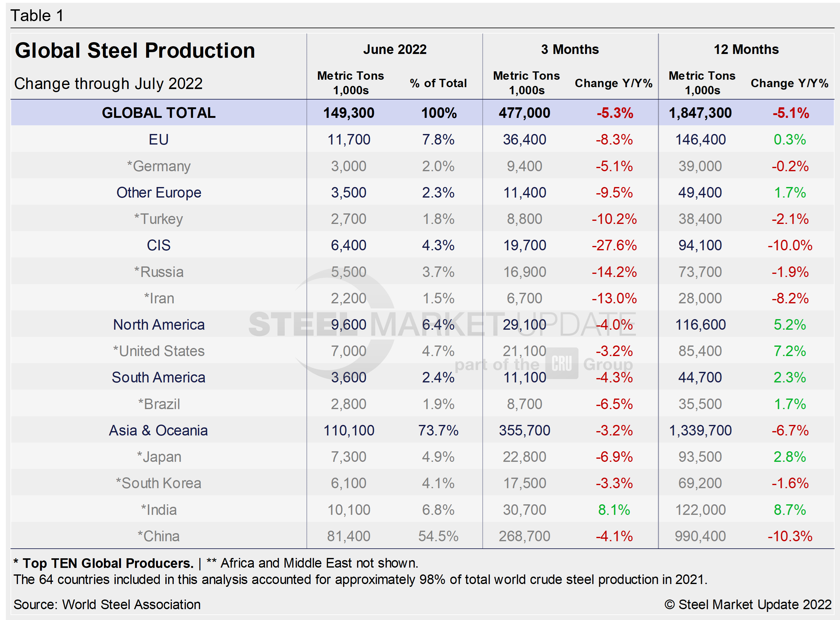This screenshot has height=620, width=840.
Task: Select Asia & Oceania 73.7% cell
Action: [x=438, y=430]
